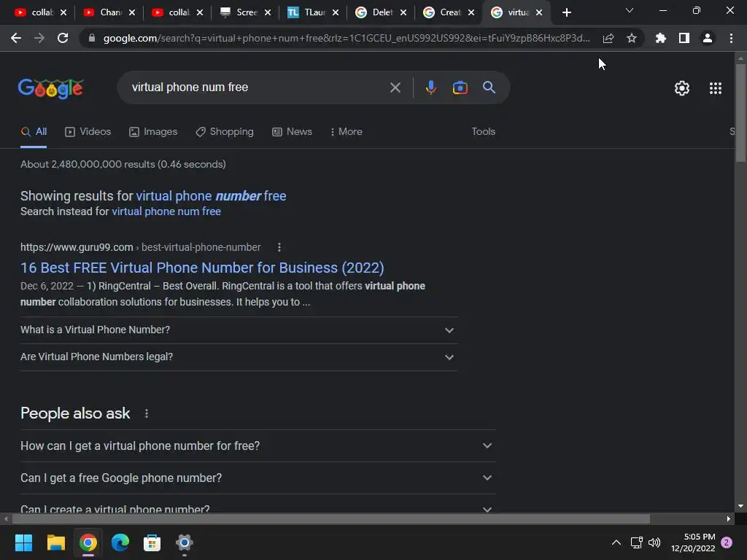Open the More search filters menu

[347, 132]
